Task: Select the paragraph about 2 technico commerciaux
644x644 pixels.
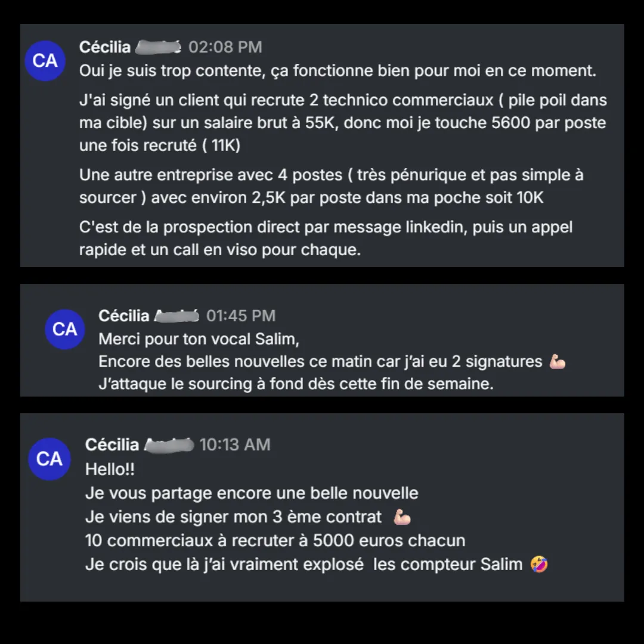Action: (343, 123)
